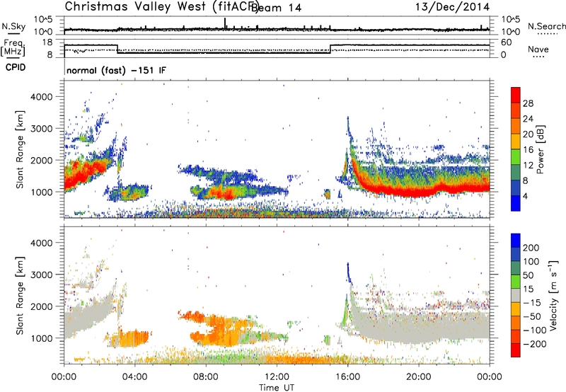The height and width of the screenshot is (392, 566).
Task: Click the date label 13/Dec/2014
Action: click(x=453, y=6)
